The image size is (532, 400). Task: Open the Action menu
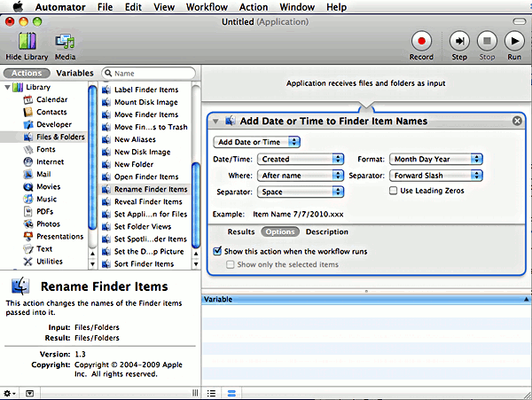tap(254, 7)
